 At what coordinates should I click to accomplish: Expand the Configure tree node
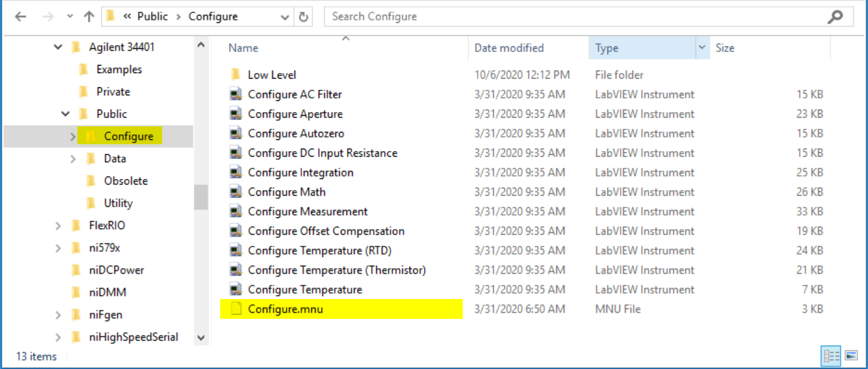tap(73, 136)
